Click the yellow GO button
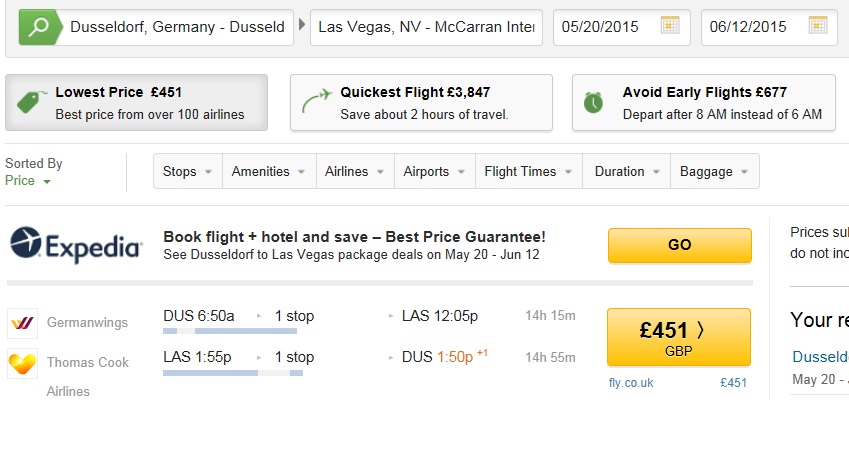The width and height of the screenshot is (849, 460). [680, 245]
